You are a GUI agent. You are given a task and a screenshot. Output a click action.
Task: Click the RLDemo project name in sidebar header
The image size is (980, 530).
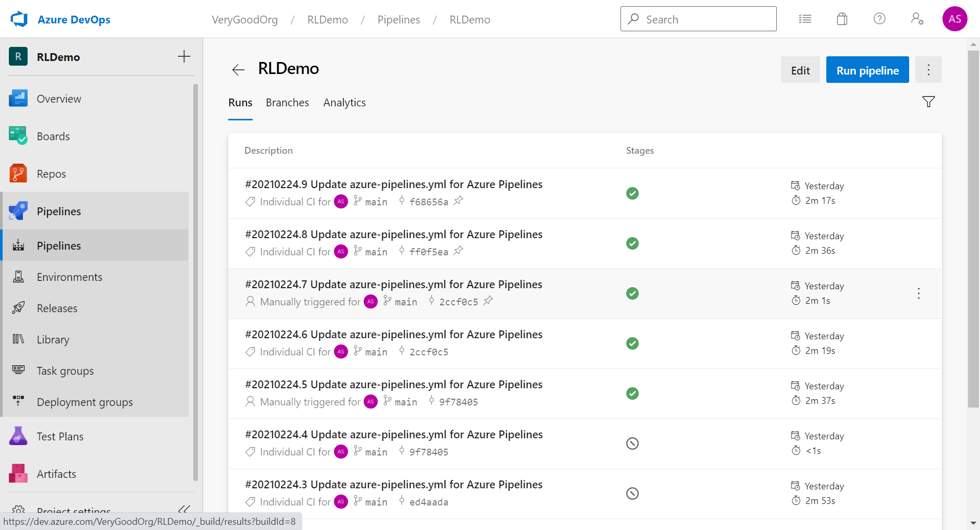tap(58, 57)
